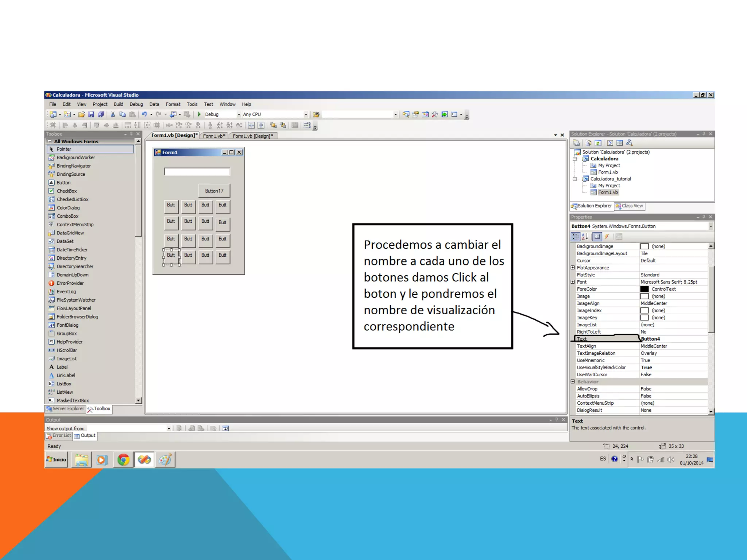The image size is (747, 560).
Task: Expand the Font property node
Action: [573, 282]
